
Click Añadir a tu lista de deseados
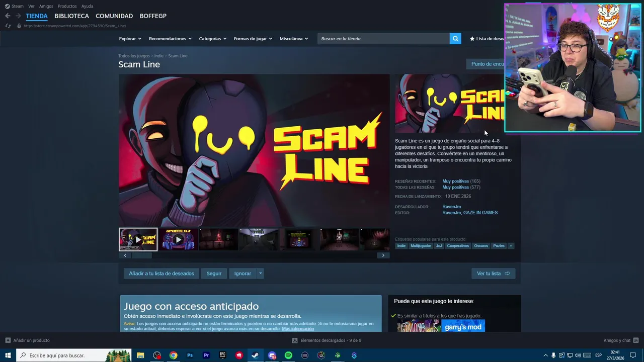(162, 274)
